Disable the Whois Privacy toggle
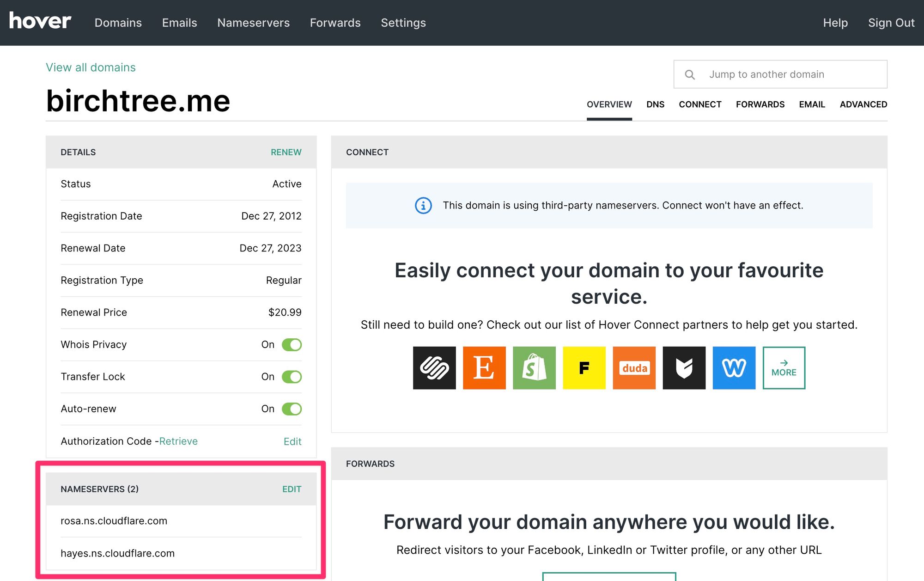This screenshot has height=581, width=924. [292, 345]
